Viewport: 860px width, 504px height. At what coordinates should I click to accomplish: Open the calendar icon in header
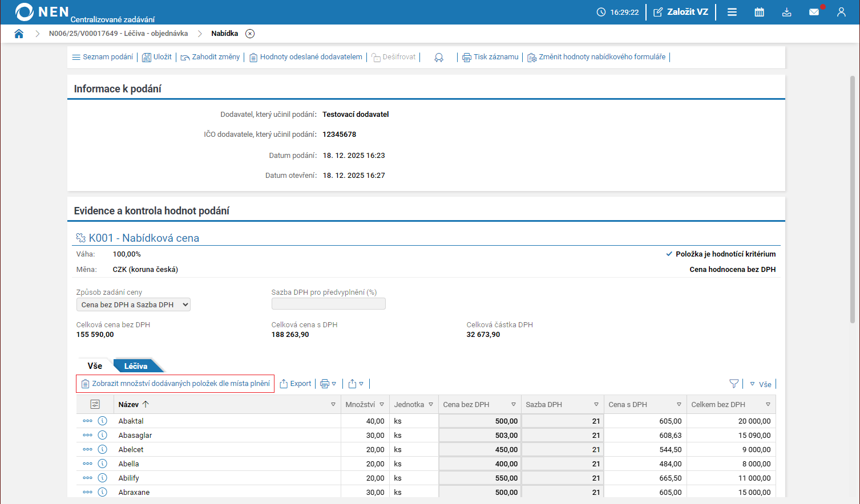(759, 12)
